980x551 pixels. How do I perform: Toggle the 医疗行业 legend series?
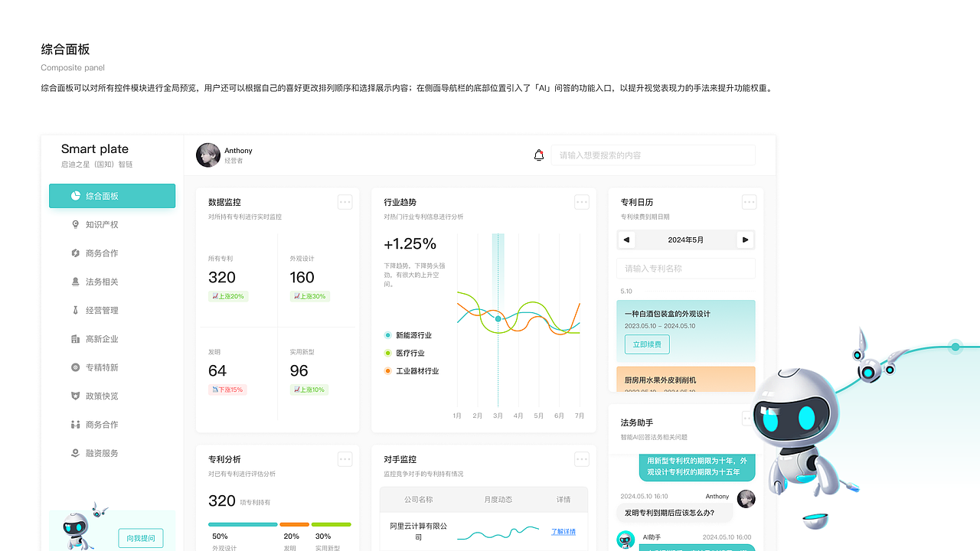(x=404, y=353)
